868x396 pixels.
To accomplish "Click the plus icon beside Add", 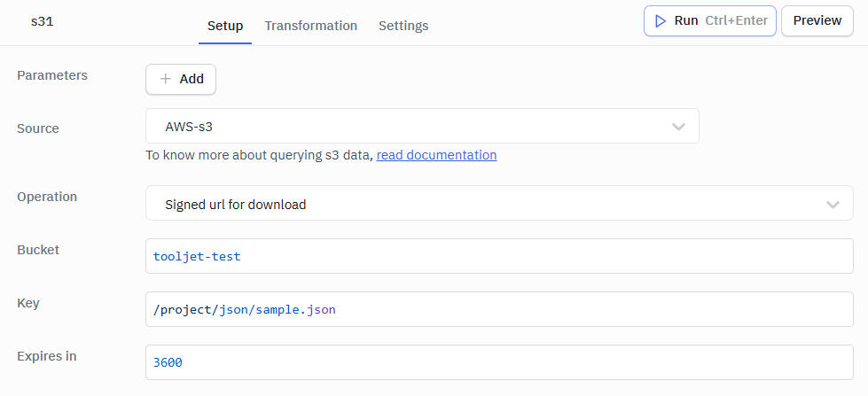I will [x=165, y=79].
